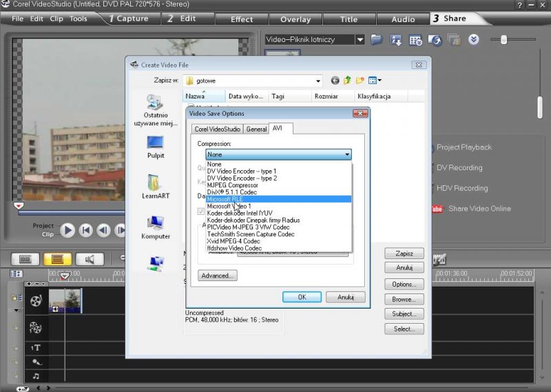The image size is (551, 392).
Task: Switch to Storyboard View icon
Action: (x=25, y=259)
